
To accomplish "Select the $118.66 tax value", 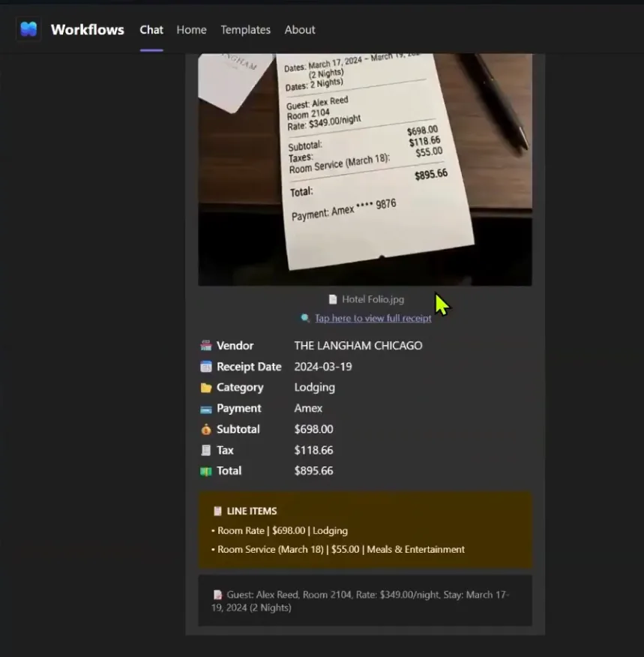I will click(x=313, y=451).
